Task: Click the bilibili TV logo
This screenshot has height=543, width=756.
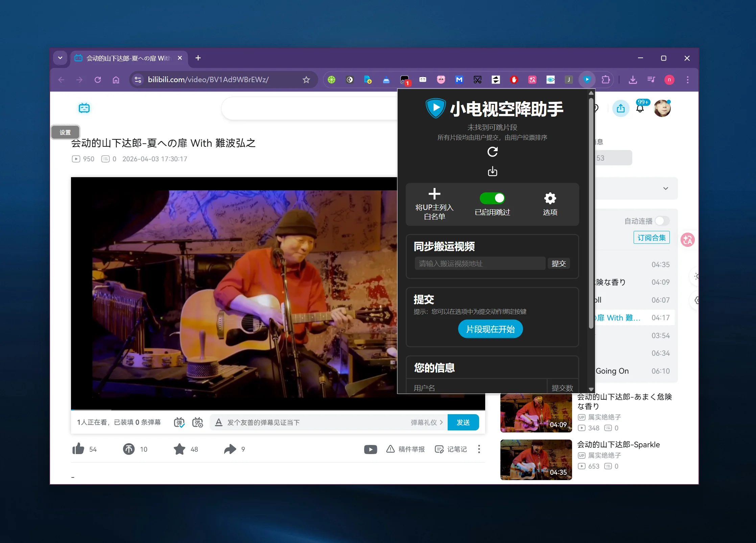Action: click(84, 108)
